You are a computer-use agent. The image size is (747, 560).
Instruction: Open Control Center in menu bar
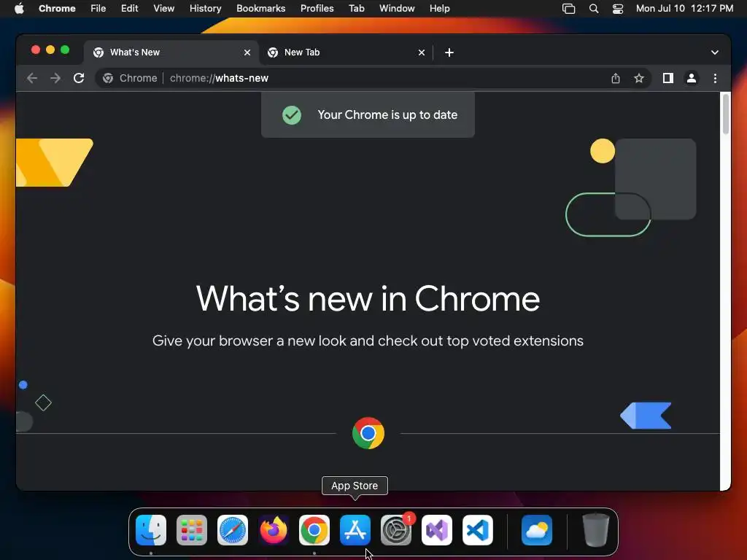(618, 9)
